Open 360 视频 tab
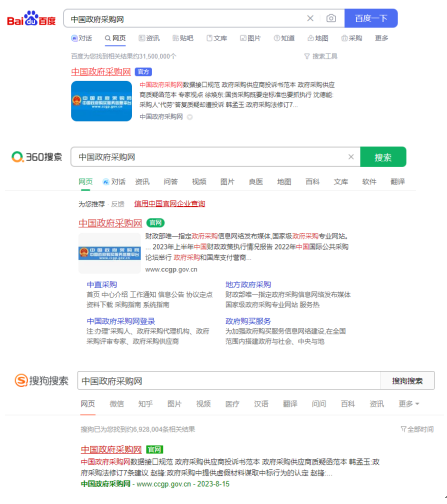Screen dimensions: 447x504 [199, 182]
